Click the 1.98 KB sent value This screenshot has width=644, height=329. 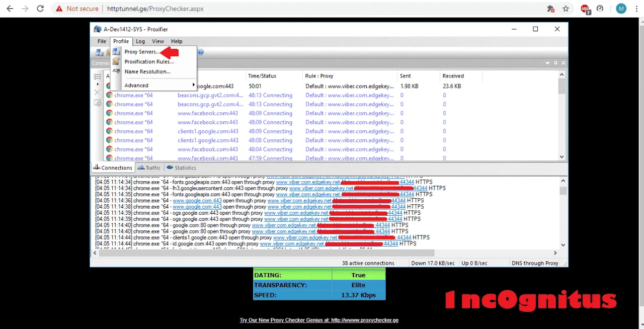[410, 86]
